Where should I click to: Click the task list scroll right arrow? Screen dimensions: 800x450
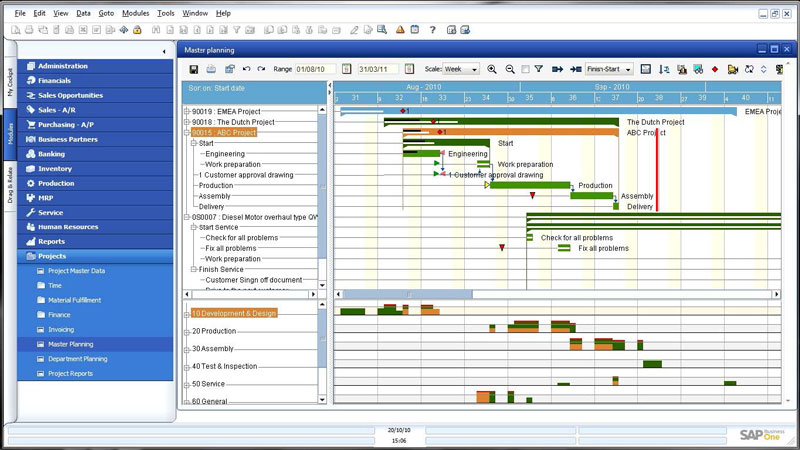point(313,294)
